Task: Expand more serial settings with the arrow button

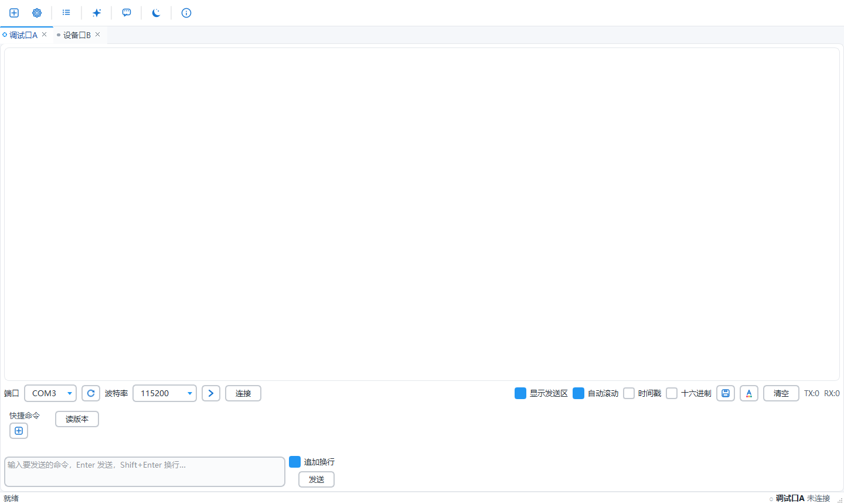Action: coord(211,393)
